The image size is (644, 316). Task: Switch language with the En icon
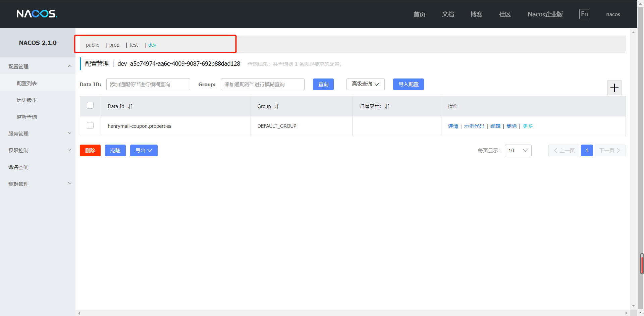click(x=584, y=14)
